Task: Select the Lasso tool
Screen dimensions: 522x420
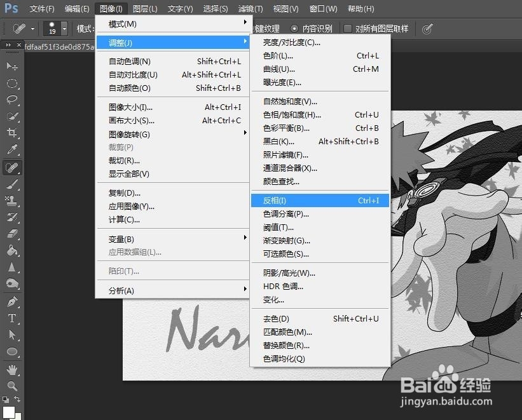Action: click(x=12, y=100)
